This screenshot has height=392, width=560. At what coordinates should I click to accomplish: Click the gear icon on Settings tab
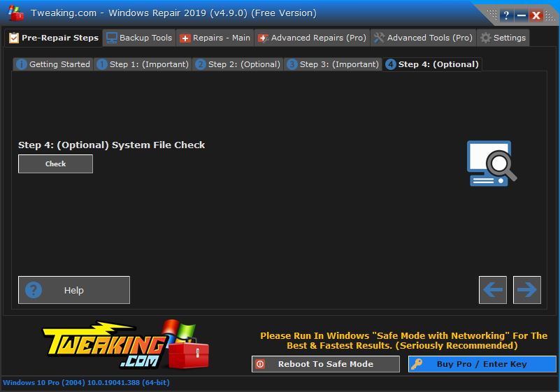[x=485, y=38]
